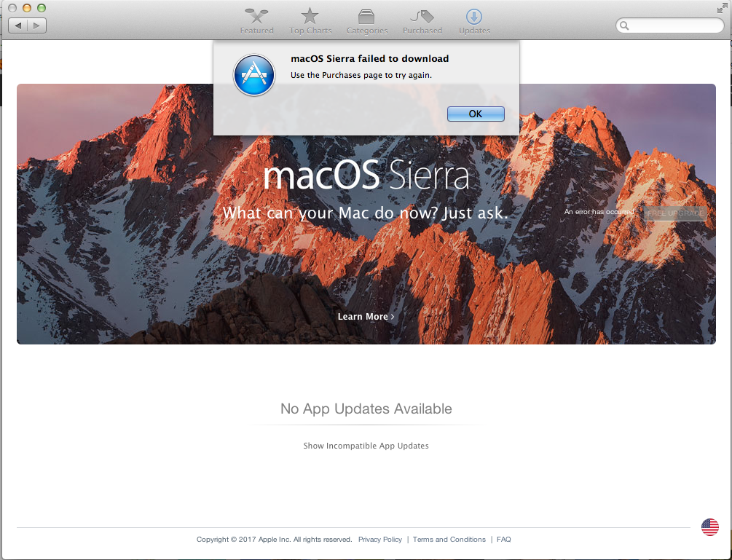Click 'No App Updates Available' text
Image resolution: width=732 pixels, height=560 pixels.
pos(366,409)
